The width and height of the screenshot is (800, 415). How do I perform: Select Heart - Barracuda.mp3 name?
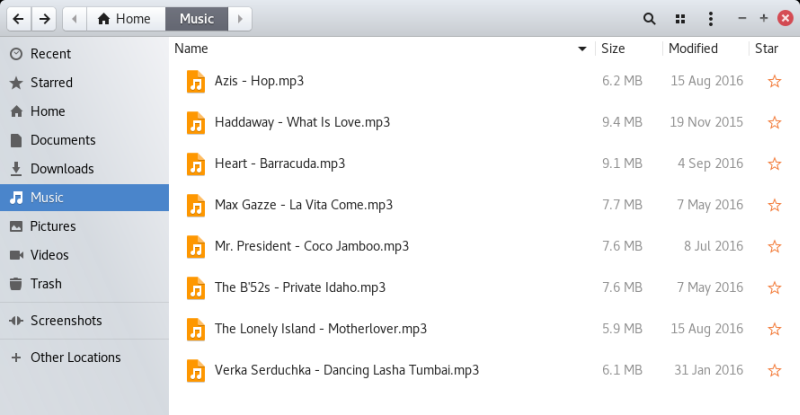[x=280, y=164]
